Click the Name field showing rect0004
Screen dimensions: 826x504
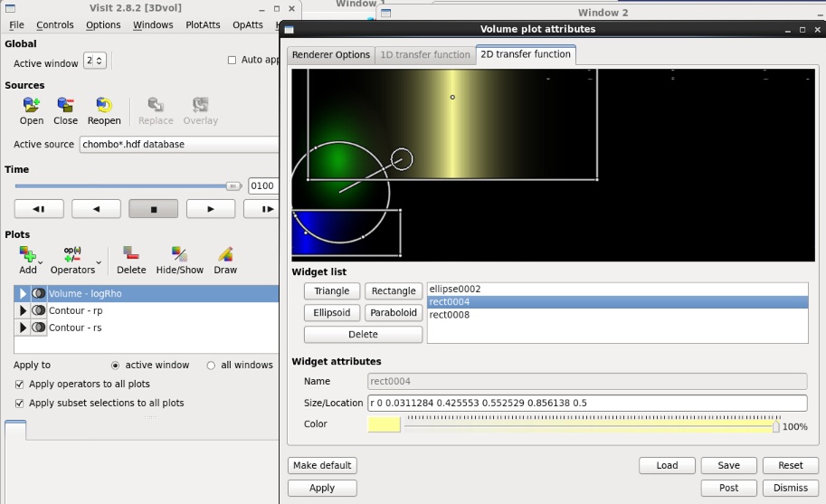tap(587, 381)
